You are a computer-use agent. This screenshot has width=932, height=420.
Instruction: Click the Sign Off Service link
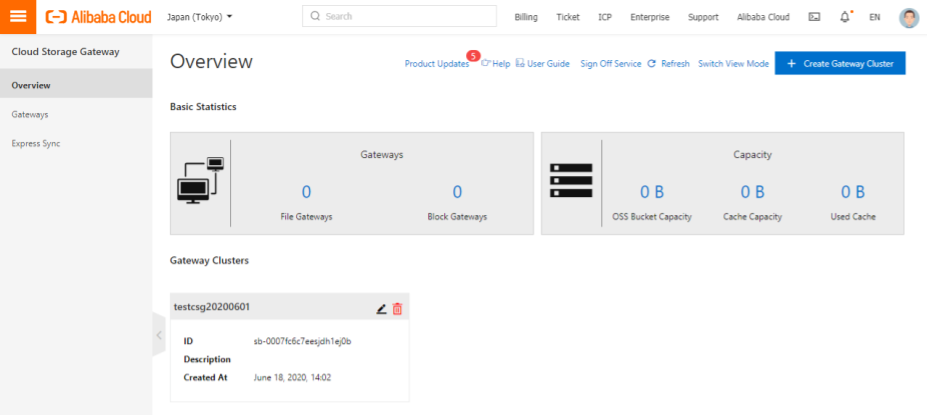click(610, 64)
